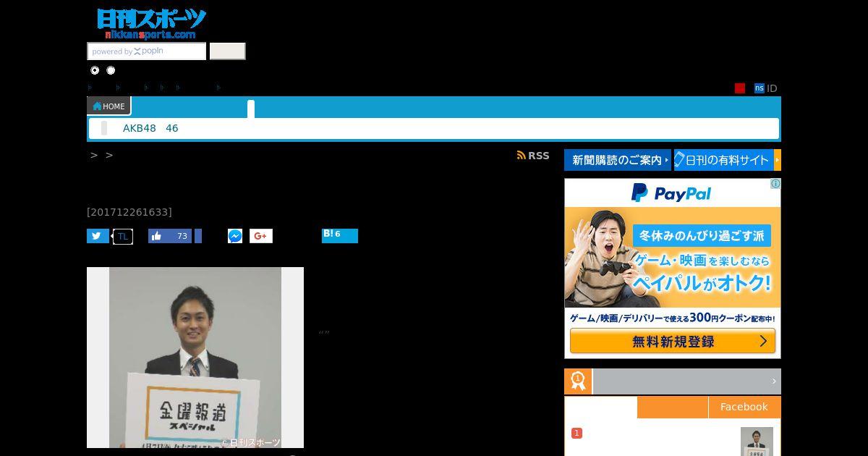This screenshot has width=868, height=456.
Task: Switch to the Facebook ranking tab
Action: (x=744, y=407)
